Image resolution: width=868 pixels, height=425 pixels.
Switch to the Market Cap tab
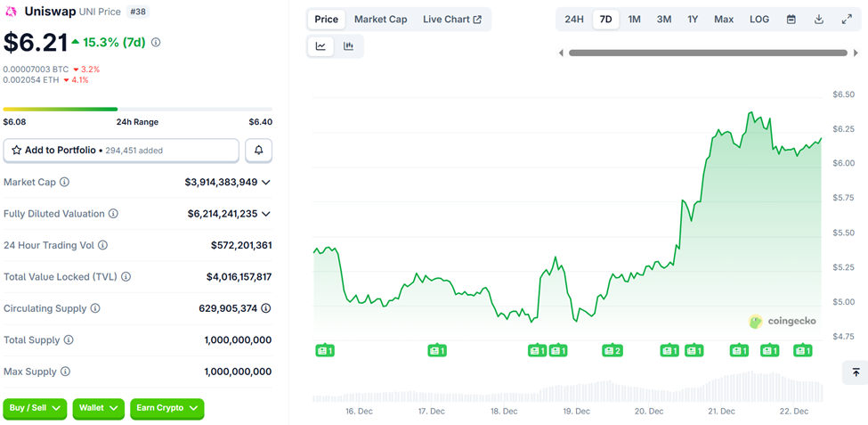click(x=380, y=20)
